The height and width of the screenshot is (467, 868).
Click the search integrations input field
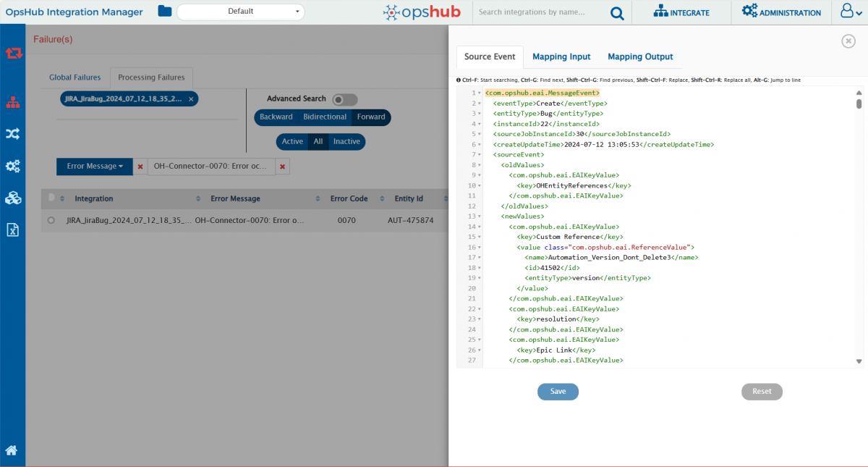541,12
